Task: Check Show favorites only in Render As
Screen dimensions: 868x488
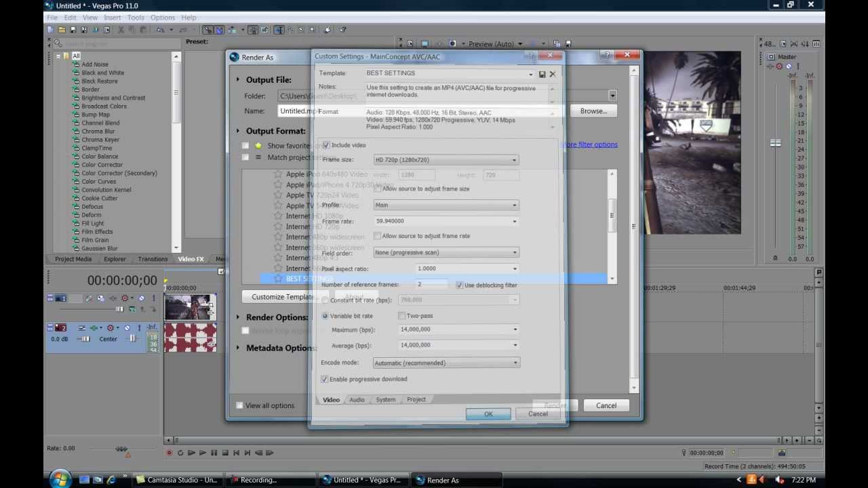Action: (245, 146)
